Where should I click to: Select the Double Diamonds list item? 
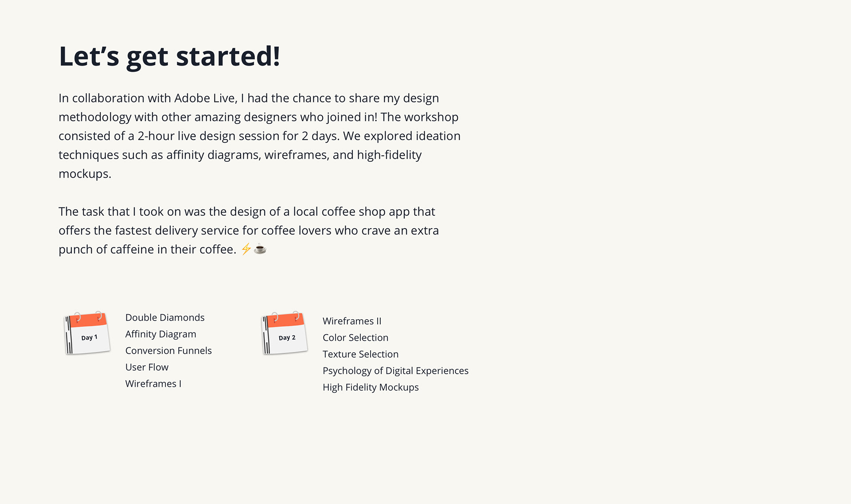pyautogui.click(x=165, y=317)
